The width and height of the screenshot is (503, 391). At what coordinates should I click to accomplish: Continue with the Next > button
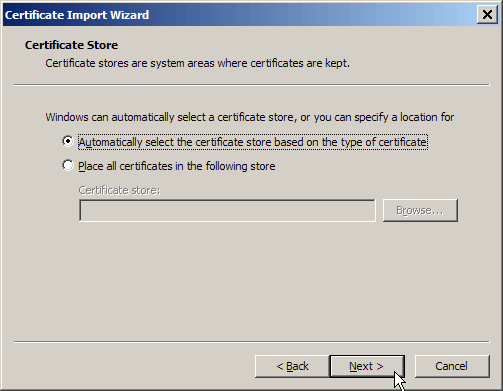[x=367, y=366]
